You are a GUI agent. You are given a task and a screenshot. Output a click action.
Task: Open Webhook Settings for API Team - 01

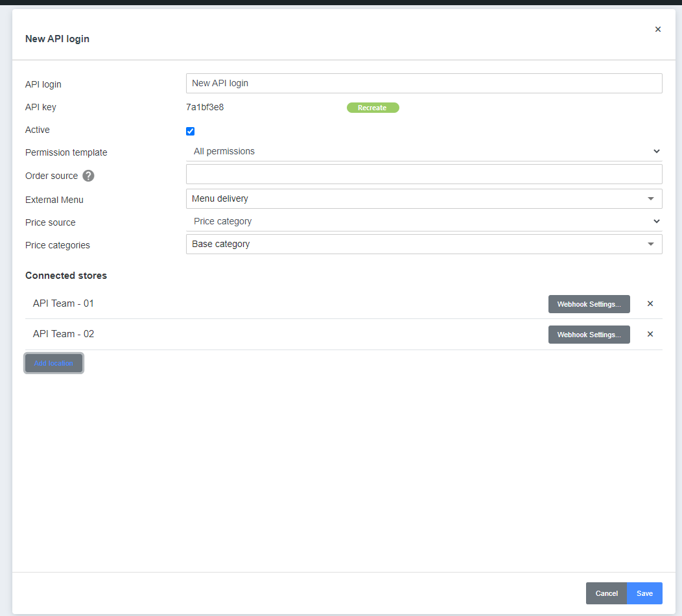pyautogui.click(x=589, y=304)
